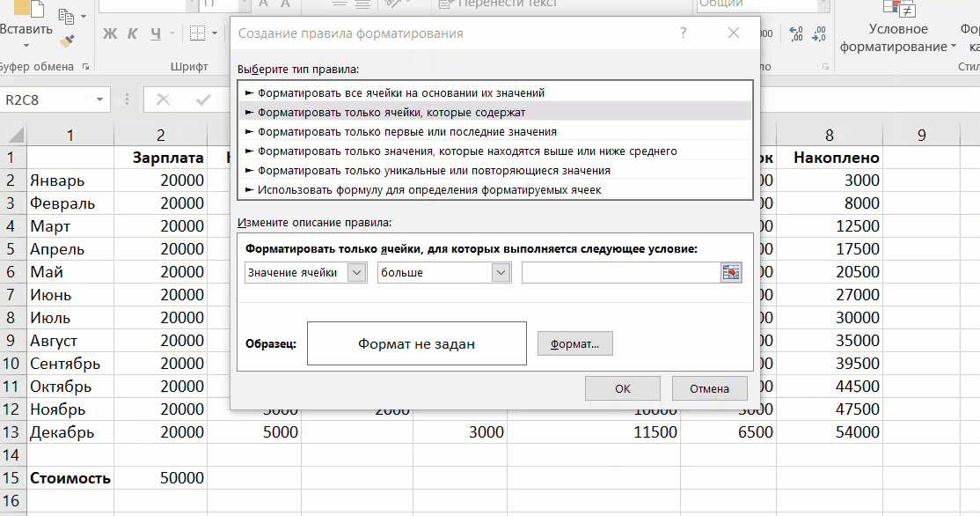980x516 pixels.
Task: Open the Значение ячейки dropdown
Action: point(356,272)
